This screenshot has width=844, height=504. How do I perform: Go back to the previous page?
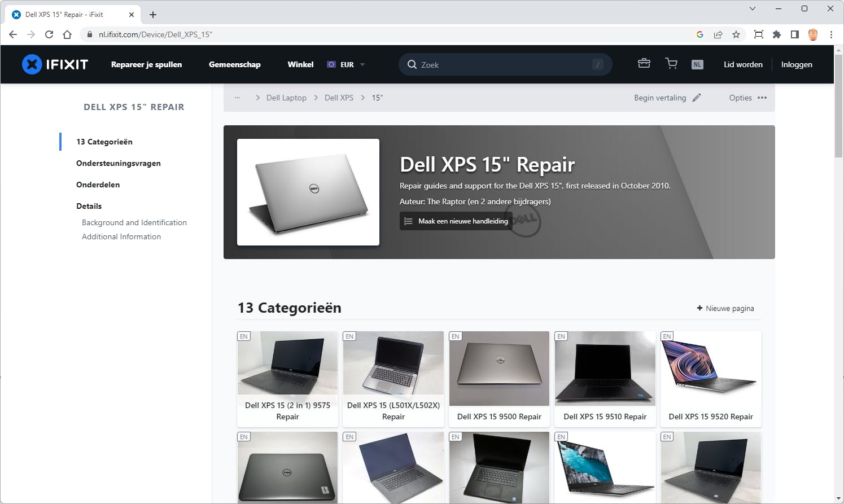(14, 34)
